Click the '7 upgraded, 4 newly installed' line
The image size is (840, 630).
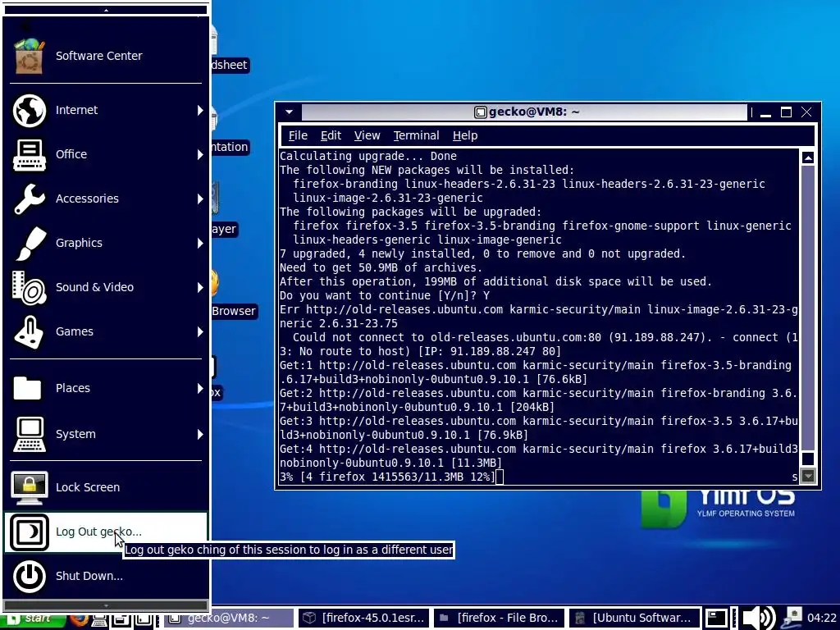(482, 254)
